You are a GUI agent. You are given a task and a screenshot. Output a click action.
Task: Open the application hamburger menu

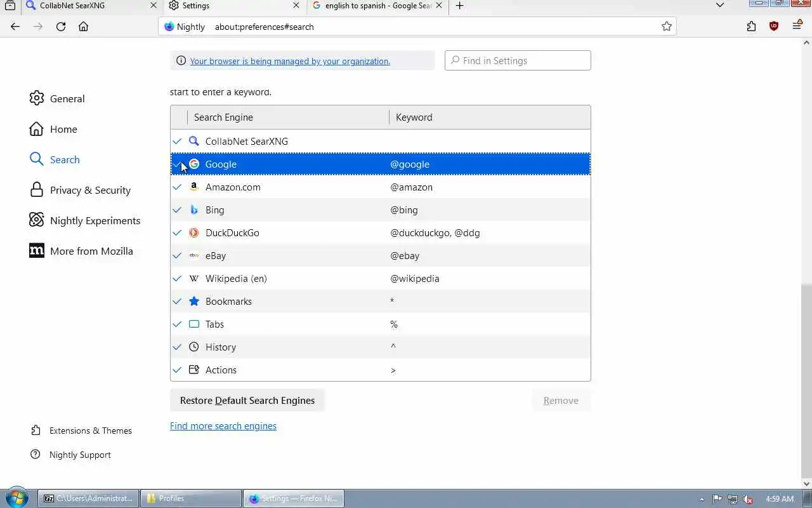tap(797, 27)
